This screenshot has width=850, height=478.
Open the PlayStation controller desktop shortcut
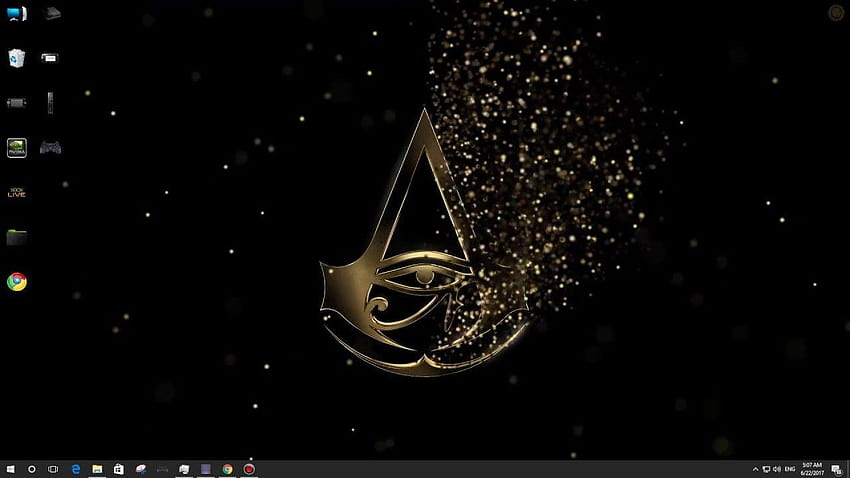pyautogui.click(x=50, y=147)
